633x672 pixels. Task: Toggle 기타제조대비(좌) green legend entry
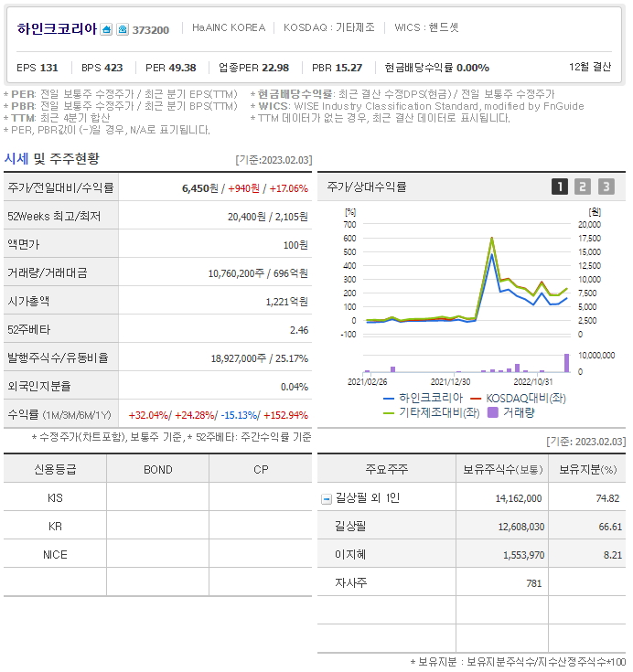(x=431, y=412)
